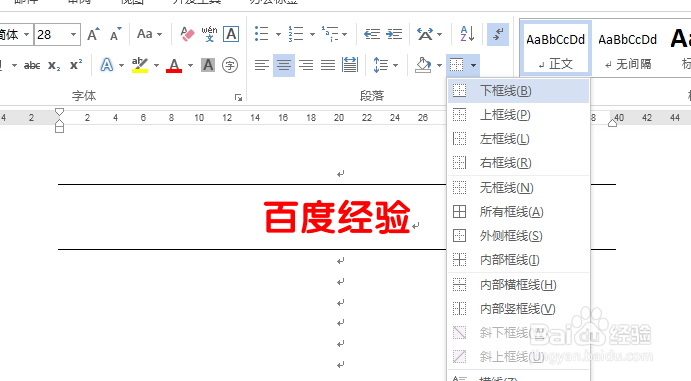Apply current border button
691x381 pixels.
[457, 65]
